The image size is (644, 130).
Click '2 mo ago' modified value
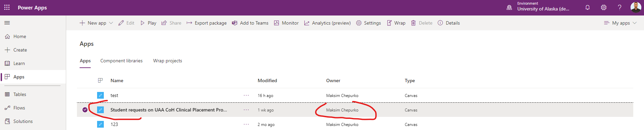coord(266,125)
